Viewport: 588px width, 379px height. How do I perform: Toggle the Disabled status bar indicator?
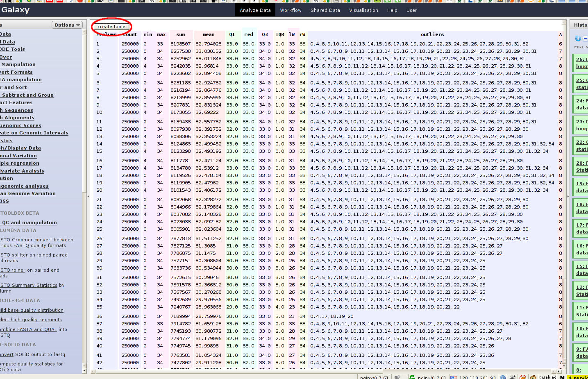pyautogui.click(x=547, y=377)
